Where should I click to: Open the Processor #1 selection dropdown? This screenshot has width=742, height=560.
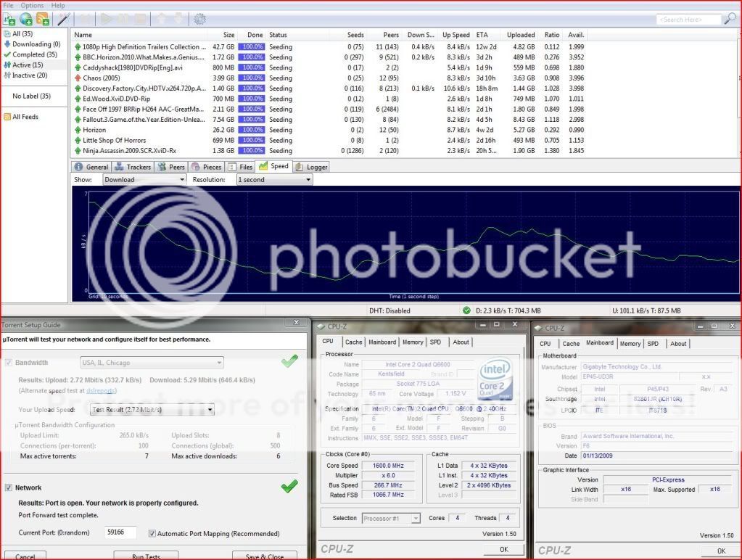coord(391,519)
